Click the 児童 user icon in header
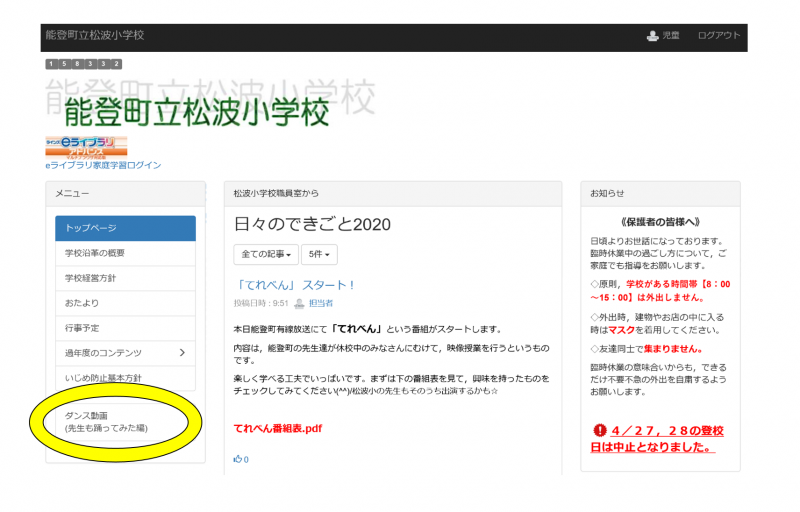This screenshot has height=512, width=800. (x=653, y=36)
